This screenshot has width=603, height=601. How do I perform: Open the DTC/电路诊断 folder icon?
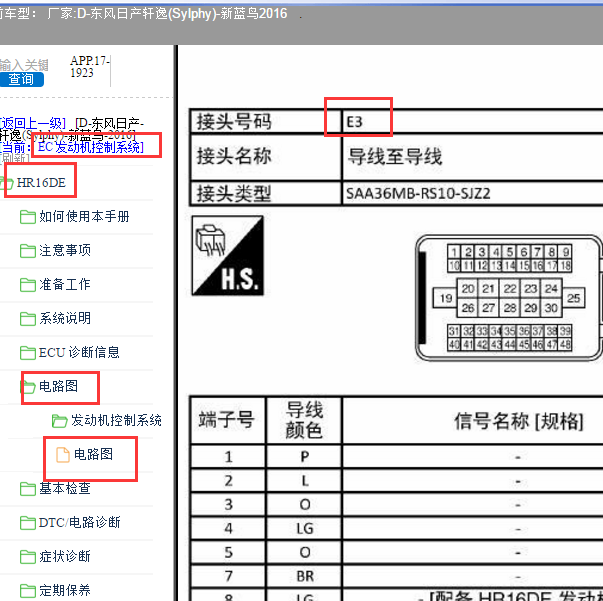point(28,522)
